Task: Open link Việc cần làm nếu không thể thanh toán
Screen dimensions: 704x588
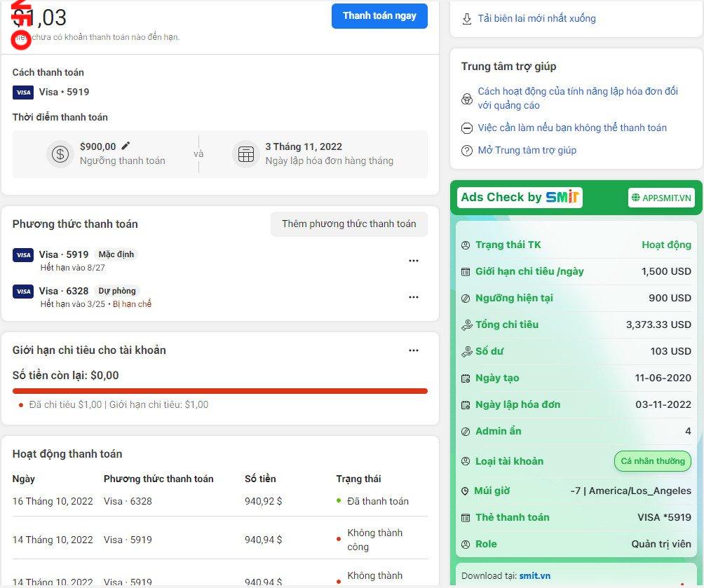Action: tap(571, 128)
